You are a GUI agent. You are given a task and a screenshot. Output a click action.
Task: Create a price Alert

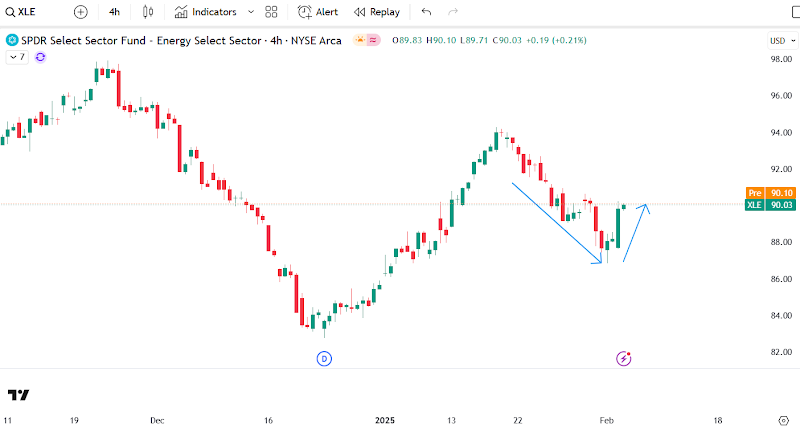click(x=318, y=12)
